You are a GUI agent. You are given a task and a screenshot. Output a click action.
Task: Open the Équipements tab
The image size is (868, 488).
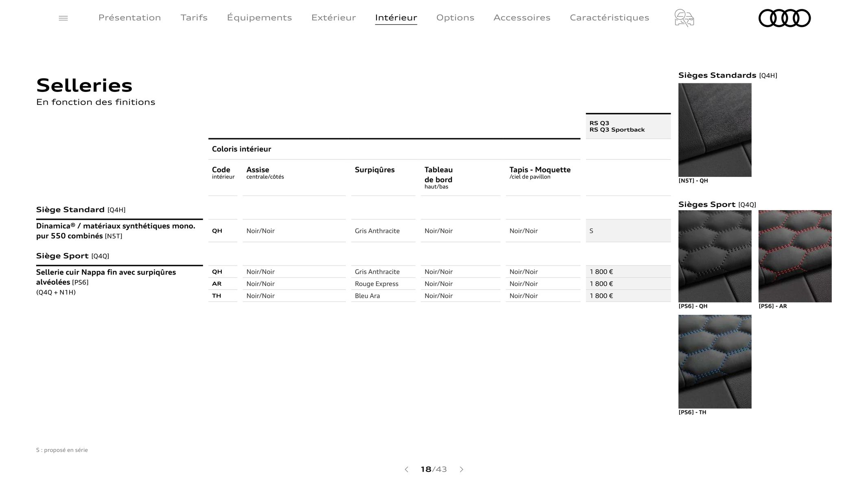[260, 17]
